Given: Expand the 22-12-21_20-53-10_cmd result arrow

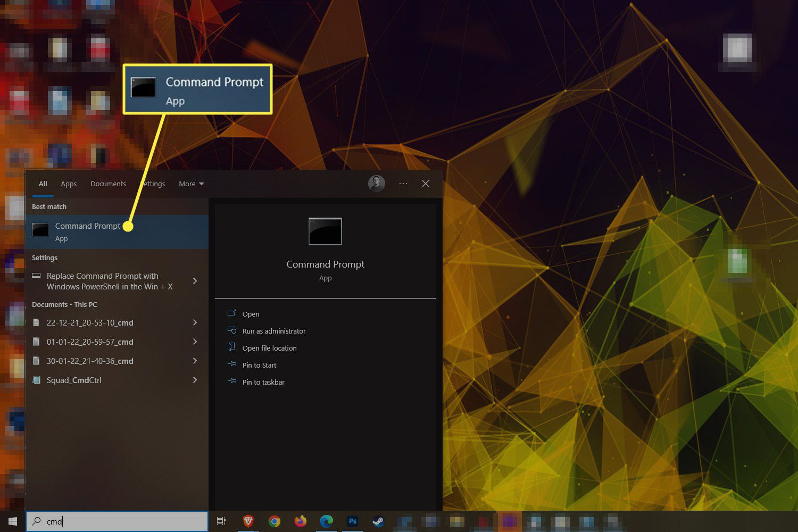Looking at the screenshot, I should click(x=195, y=322).
